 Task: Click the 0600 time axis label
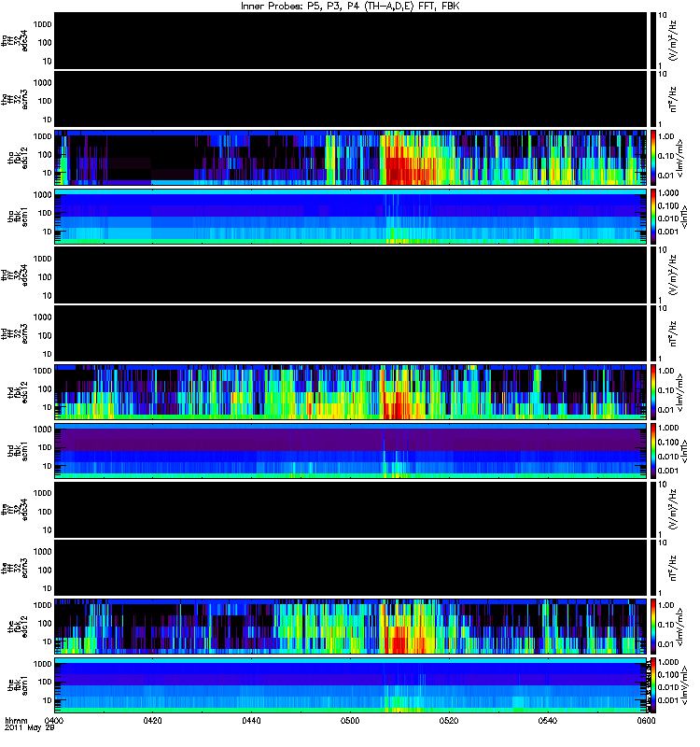(x=646, y=720)
